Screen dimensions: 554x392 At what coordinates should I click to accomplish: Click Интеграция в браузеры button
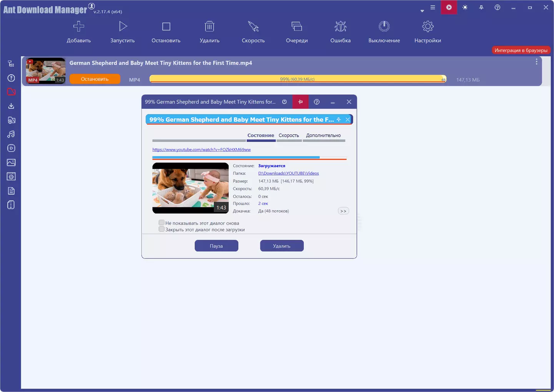coord(521,50)
